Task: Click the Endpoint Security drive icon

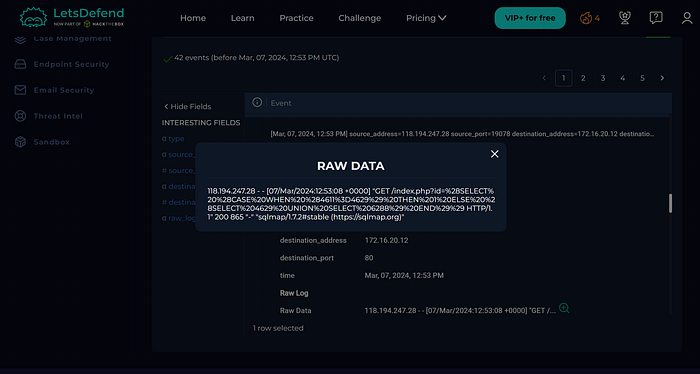Action: pyautogui.click(x=21, y=64)
